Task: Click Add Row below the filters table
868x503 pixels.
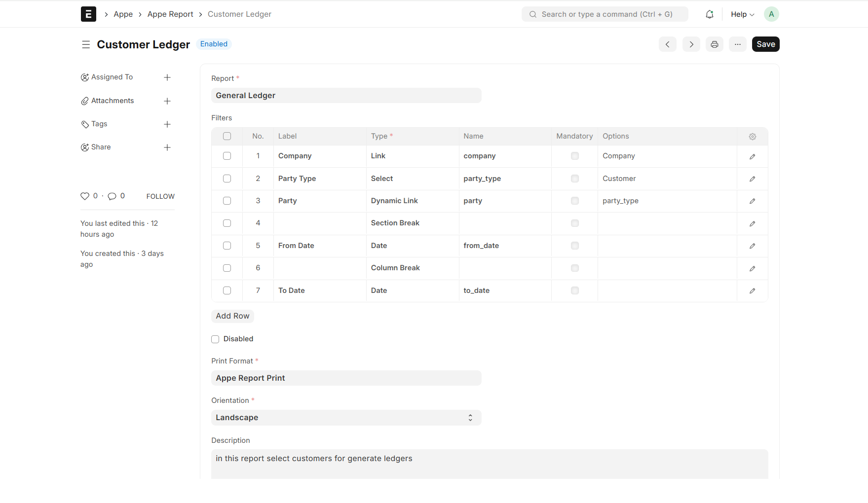Action: 232,316
